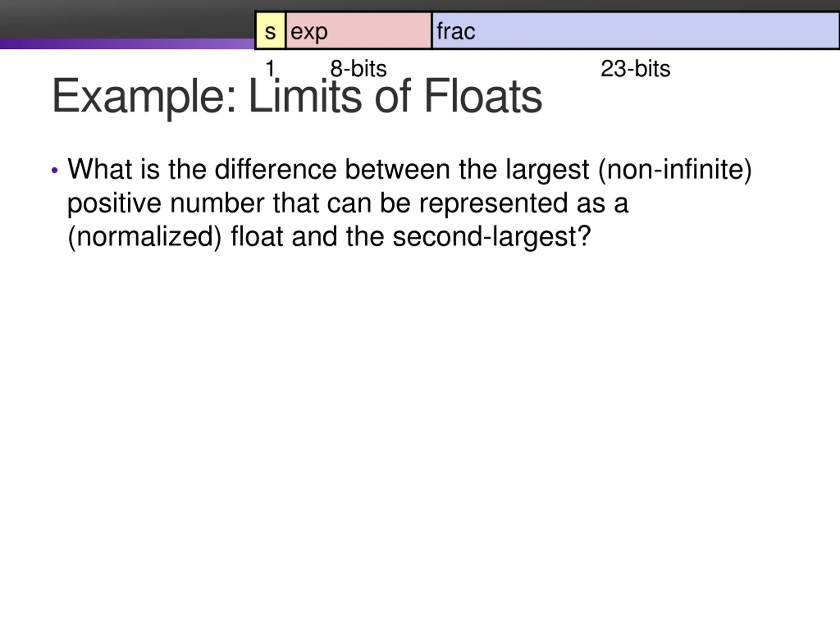Click the word 'positive' in second line
The width and height of the screenshot is (840, 630).
click(114, 203)
